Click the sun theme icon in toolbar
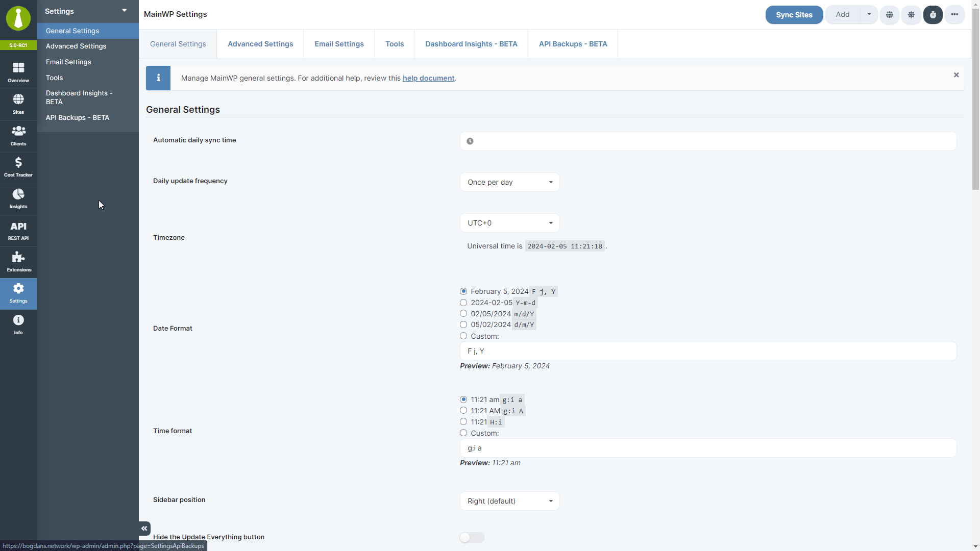This screenshot has width=980, height=551. pyautogui.click(x=911, y=15)
